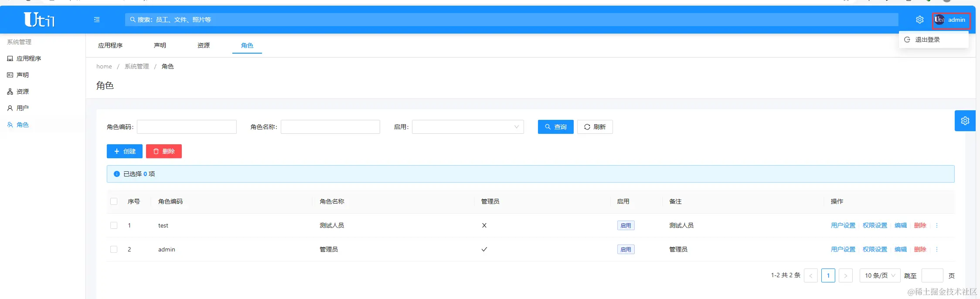Go to previous page arrow
The width and height of the screenshot is (980, 299).
(x=811, y=275)
